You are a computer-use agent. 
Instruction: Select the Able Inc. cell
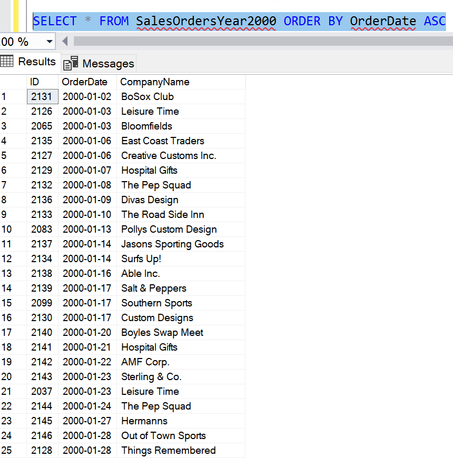coord(181,273)
